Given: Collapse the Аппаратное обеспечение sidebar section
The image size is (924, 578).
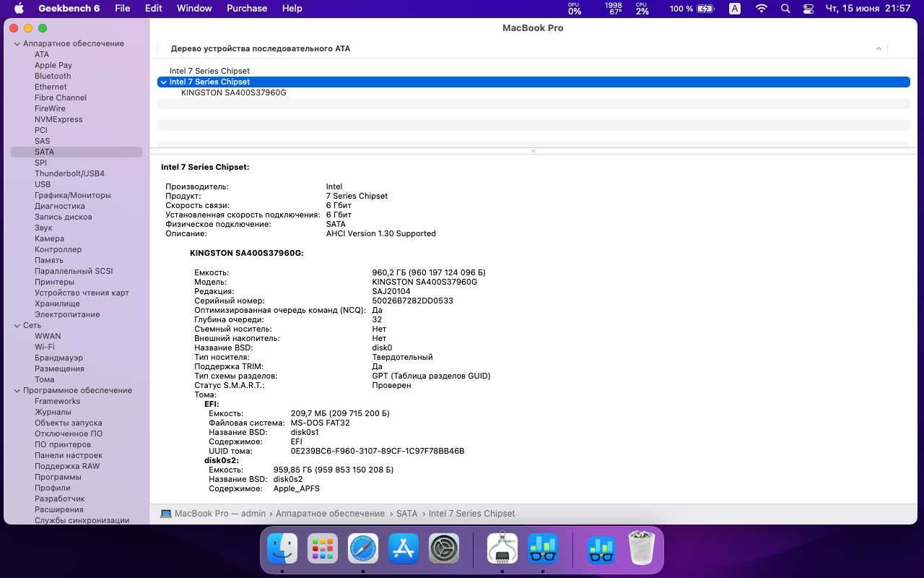Looking at the screenshot, I should tap(17, 44).
